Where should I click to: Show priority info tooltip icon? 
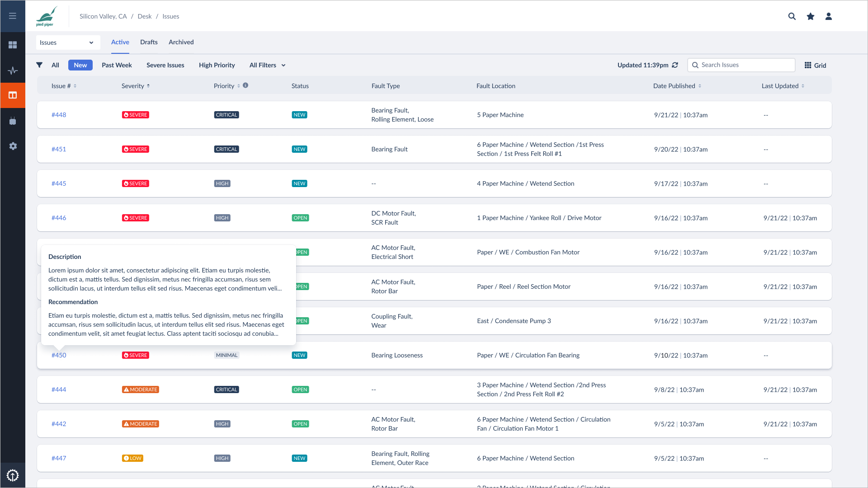[x=245, y=85]
